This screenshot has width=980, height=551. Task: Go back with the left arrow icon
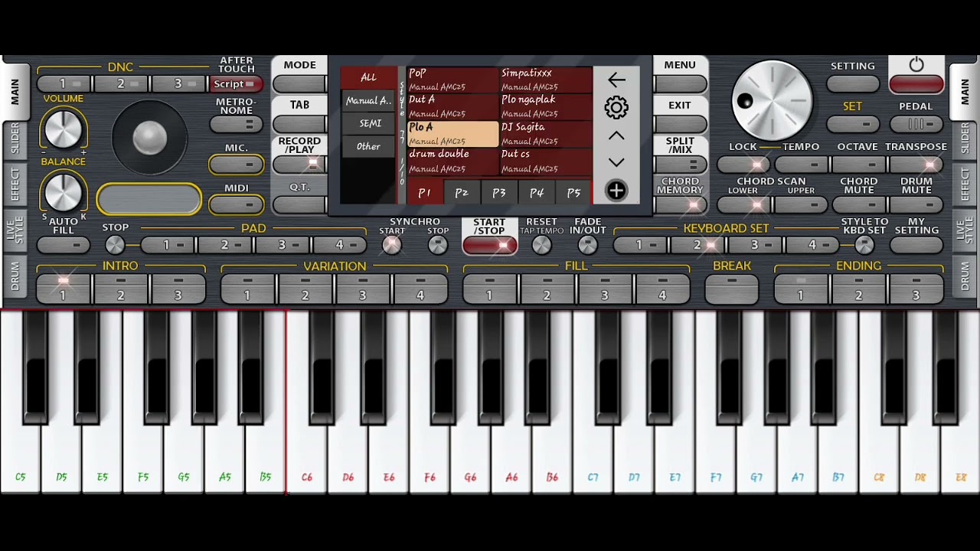[x=616, y=79]
